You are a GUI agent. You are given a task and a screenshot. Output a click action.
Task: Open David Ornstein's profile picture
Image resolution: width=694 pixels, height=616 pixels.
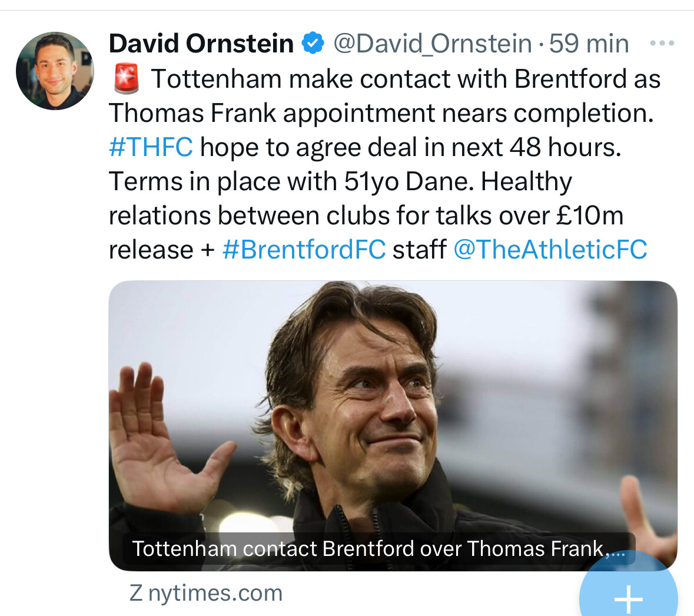click(55, 71)
